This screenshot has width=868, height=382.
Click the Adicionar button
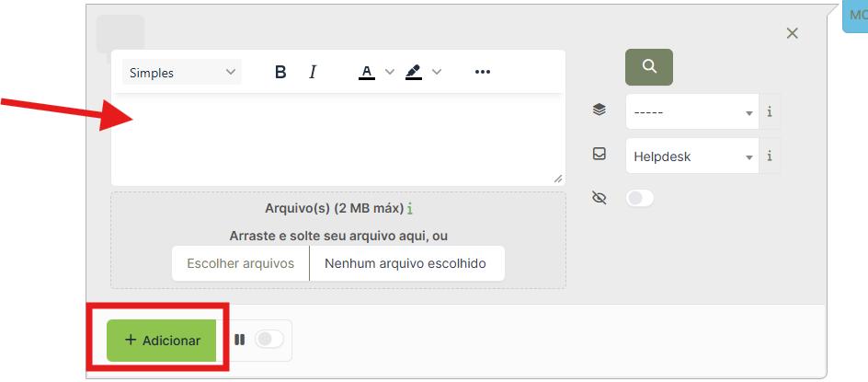tap(161, 341)
